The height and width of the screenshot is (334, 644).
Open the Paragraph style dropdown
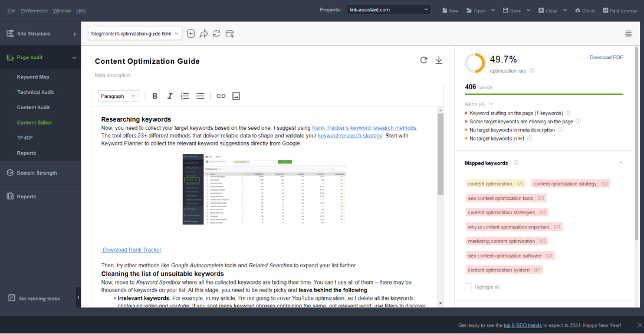(x=118, y=96)
